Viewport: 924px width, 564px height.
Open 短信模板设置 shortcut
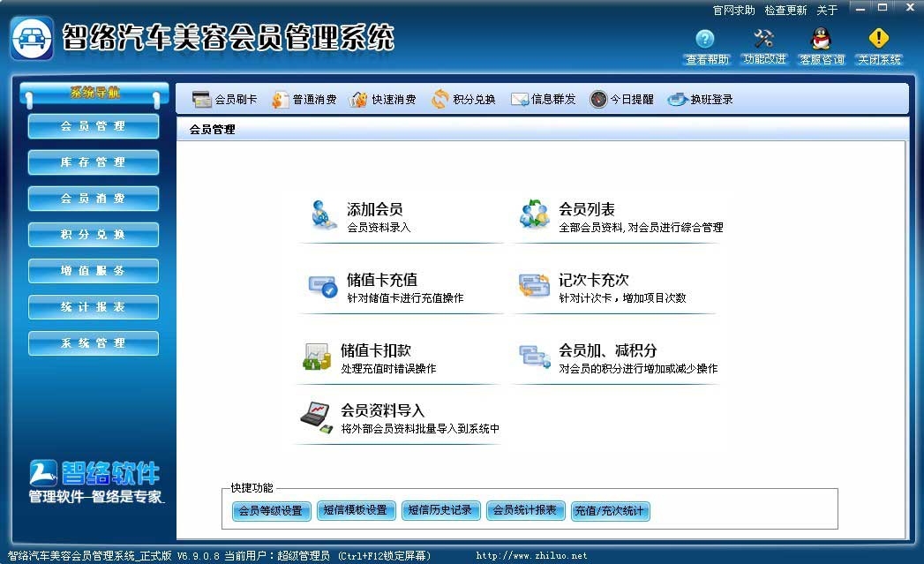(356, 510)
